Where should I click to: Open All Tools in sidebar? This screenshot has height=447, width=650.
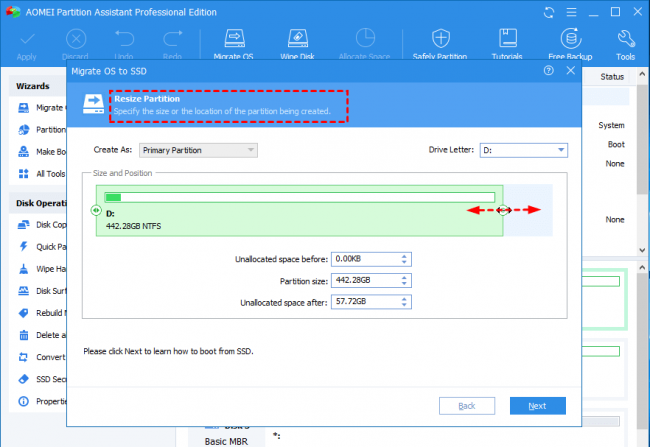42,174
